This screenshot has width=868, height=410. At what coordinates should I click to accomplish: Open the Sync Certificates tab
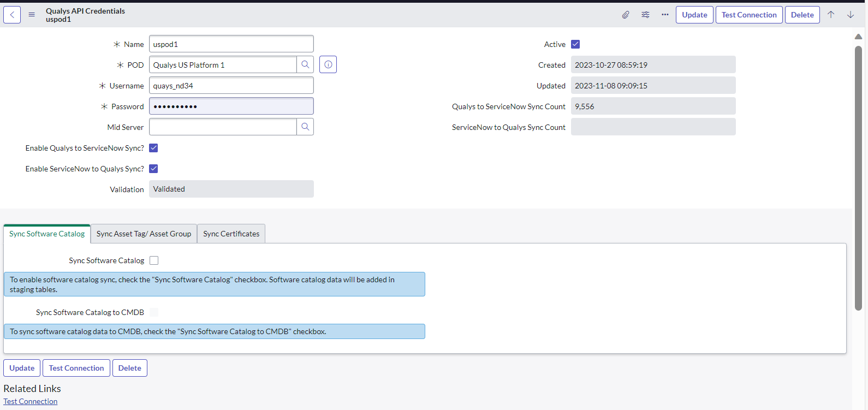click(231, 234)
